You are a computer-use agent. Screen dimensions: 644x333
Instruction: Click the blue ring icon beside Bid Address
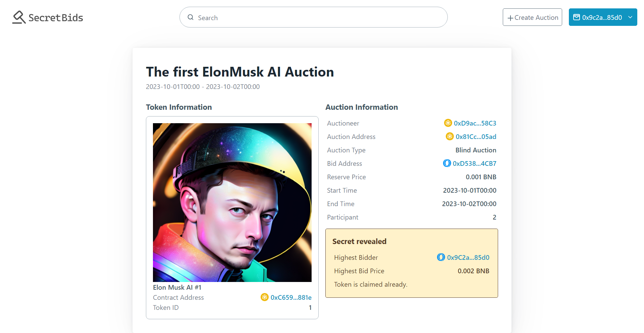pos(447,163)
